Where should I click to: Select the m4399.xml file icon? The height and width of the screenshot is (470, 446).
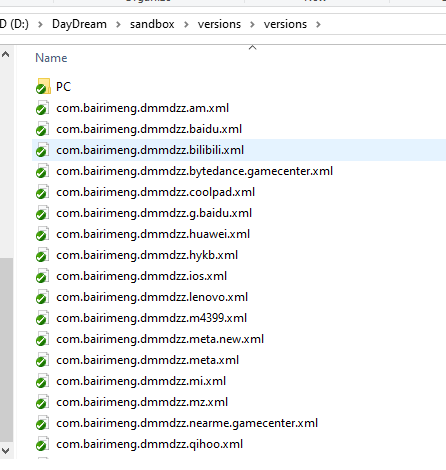[x=42, y=318]
